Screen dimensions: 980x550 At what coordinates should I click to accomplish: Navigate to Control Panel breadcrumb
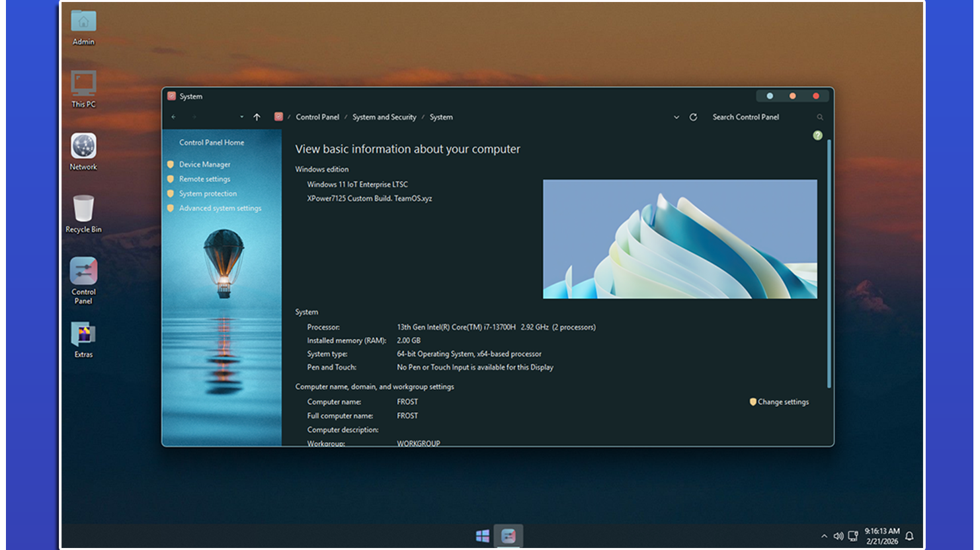[317, 117]
